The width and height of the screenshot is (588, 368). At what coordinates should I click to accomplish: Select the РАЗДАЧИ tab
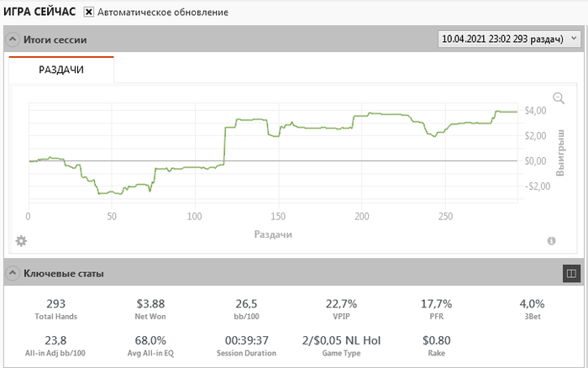[61, 70]
